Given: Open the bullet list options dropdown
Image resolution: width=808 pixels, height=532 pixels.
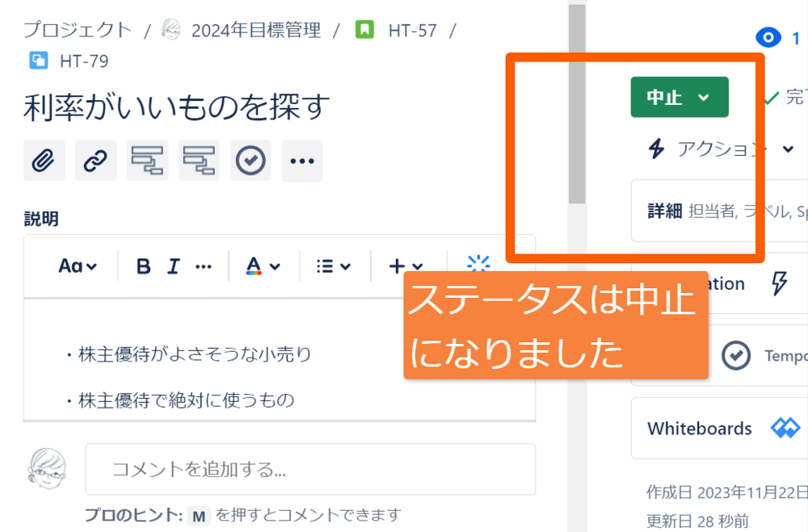Looking at the screenshot, I should [333, 266].
